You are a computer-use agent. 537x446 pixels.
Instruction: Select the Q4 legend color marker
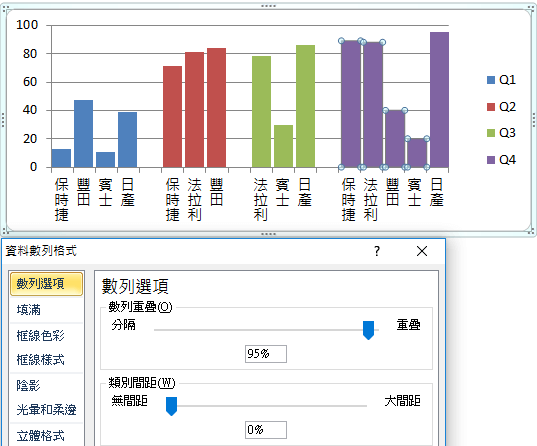pyautogui.click(x=491, y=160)
